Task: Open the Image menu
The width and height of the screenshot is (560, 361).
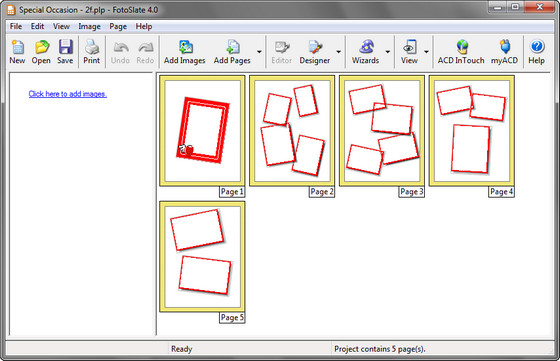Action: coord(89,26)
